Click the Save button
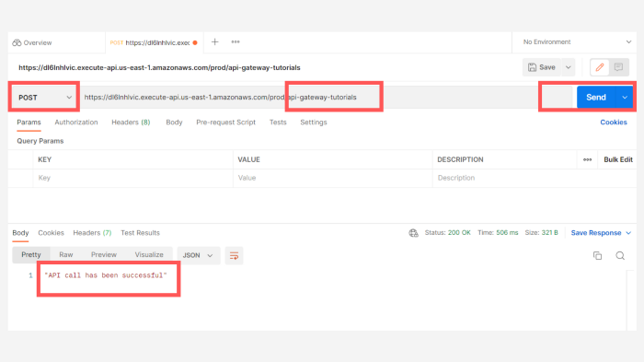This screenshot has height=362, width=644. [x=542, y=67]
